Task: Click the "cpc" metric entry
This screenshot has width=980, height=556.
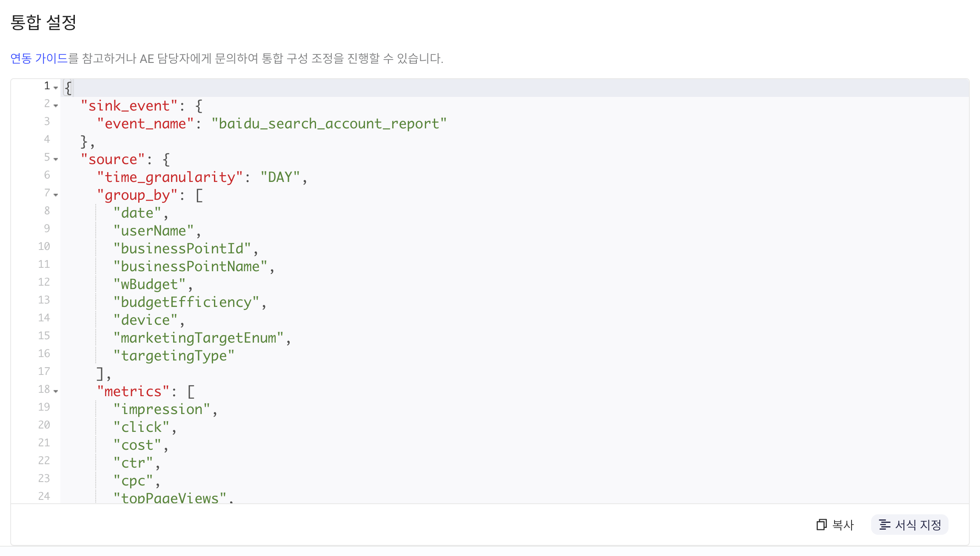Action: click(133, 481)
